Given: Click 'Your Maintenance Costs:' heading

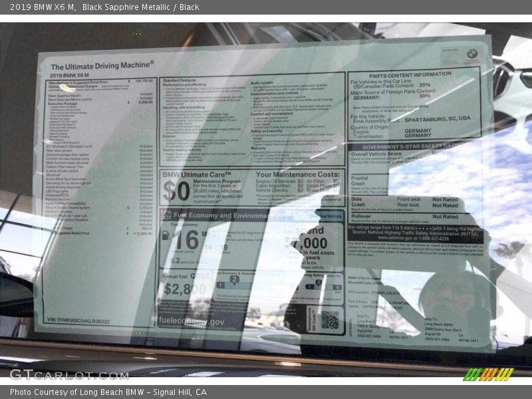Looking at the screenshot, I should [x=297, y=174].
